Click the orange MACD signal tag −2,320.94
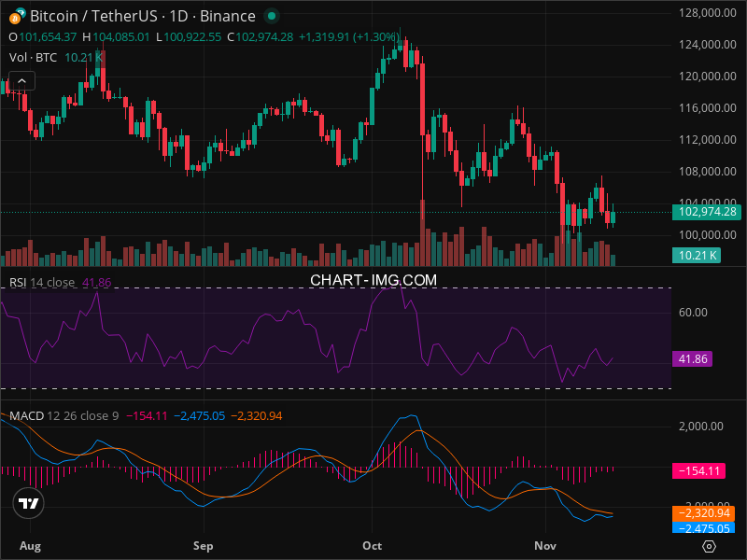 tap(704, 513)
